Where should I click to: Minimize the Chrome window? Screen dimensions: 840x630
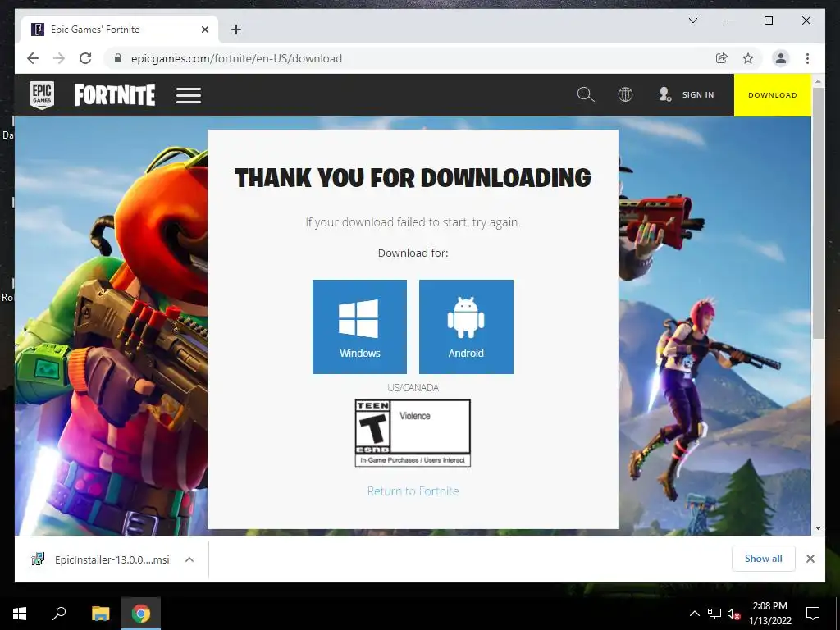(731, 21)
